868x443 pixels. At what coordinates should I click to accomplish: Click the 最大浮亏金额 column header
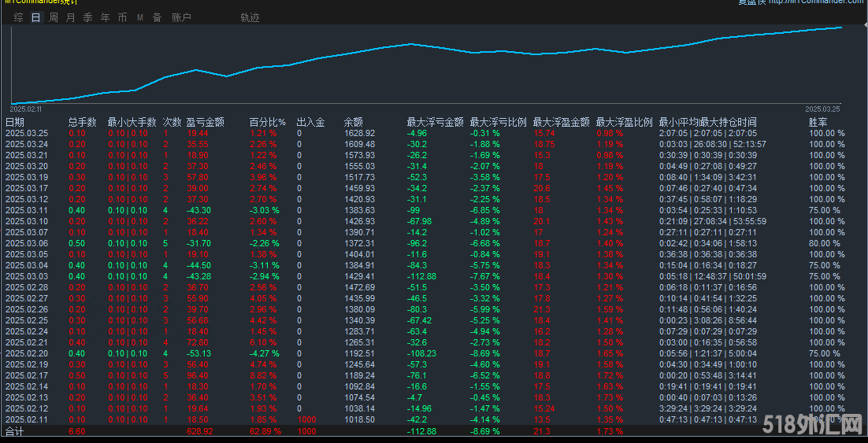(435, 122)
